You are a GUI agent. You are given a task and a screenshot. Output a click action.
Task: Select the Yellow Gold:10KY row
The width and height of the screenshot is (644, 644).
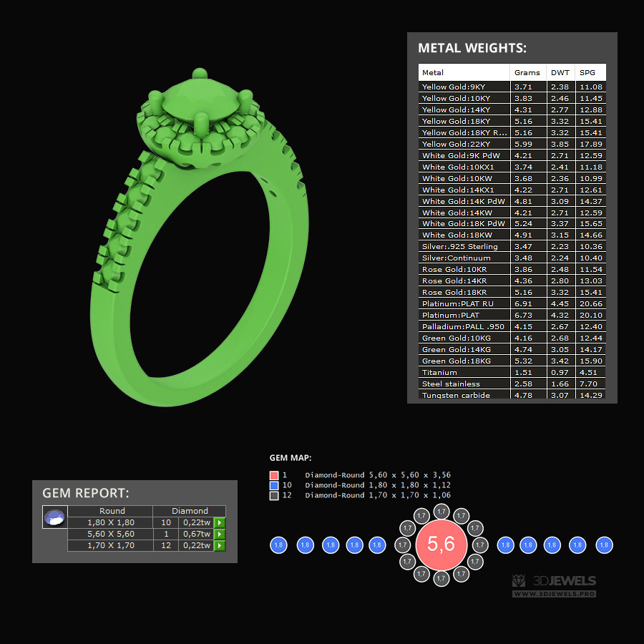(x=512, y=98)
